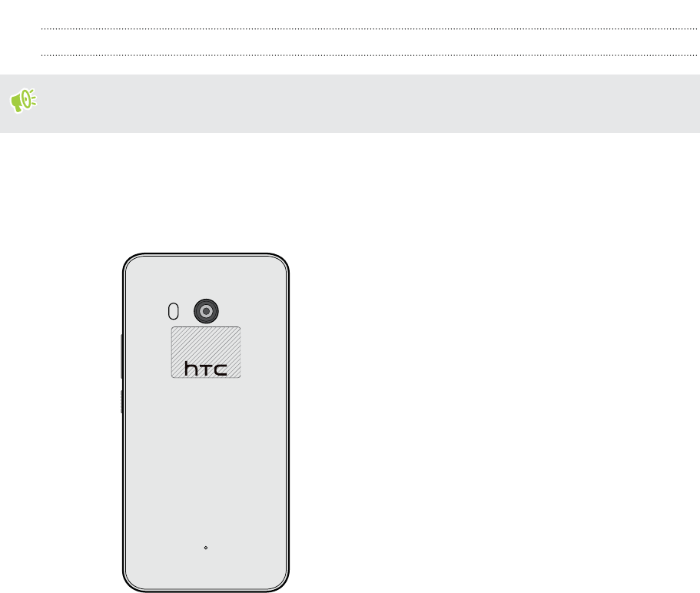Screen dimensions: 700x593
Task: Click the letter h in the HTC logo
Action: 191,369
